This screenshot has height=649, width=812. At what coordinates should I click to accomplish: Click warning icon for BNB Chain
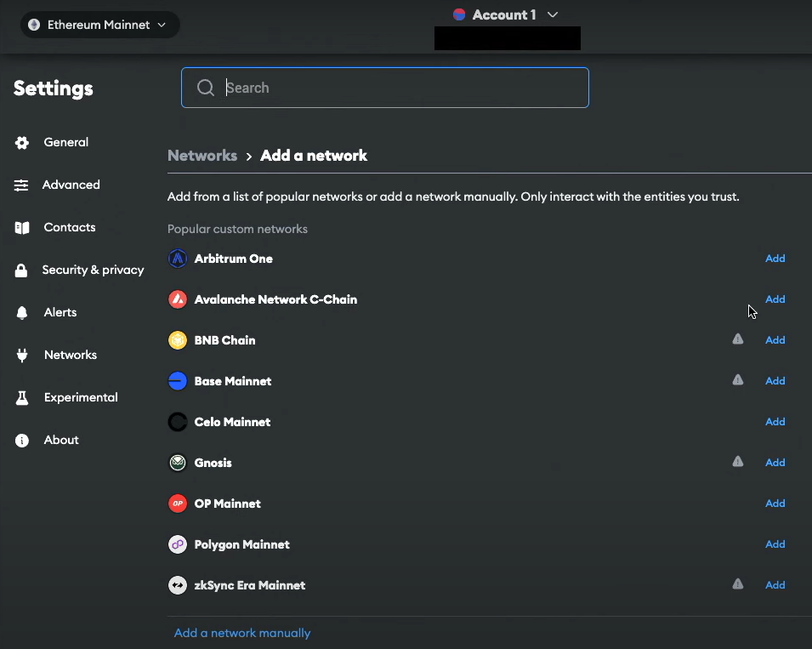coord(738,339)
